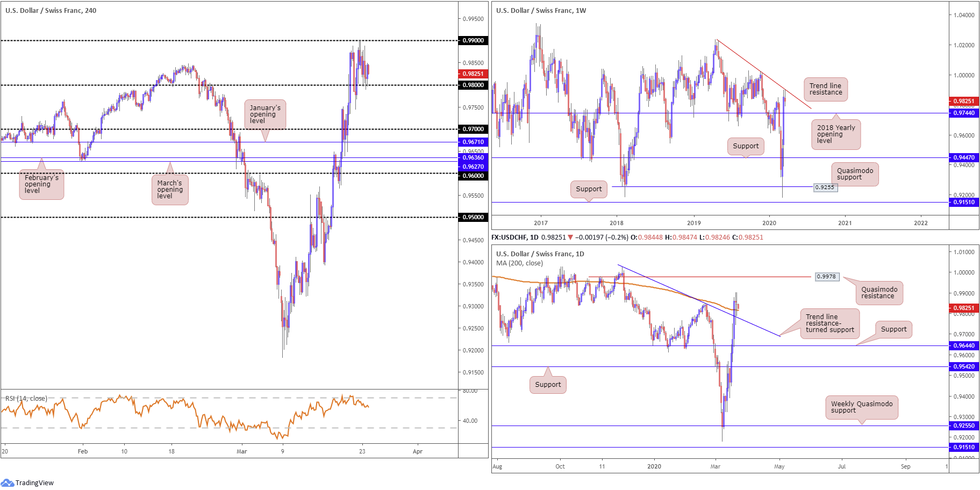Click the 2022 year marker on weekly axis

[x=921, y=223]
